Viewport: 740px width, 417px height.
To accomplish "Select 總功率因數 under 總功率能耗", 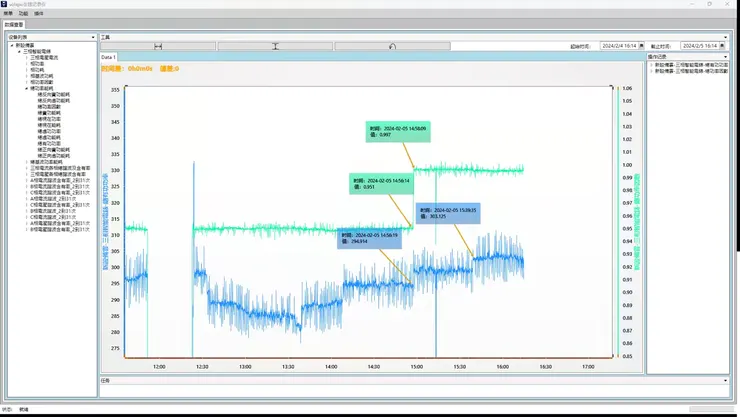I will click(49, 107).
